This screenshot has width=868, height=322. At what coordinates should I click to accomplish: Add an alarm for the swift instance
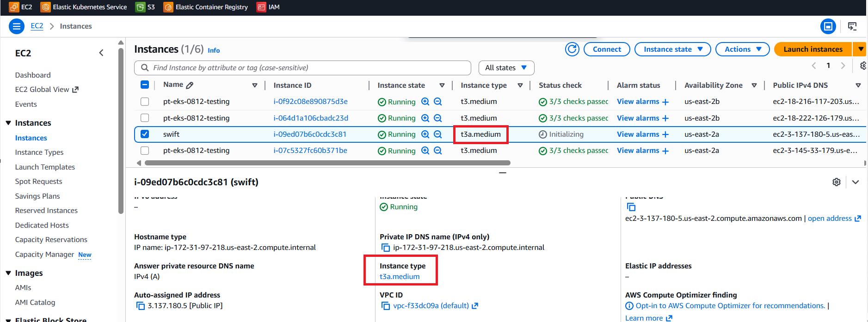click(x=665, y=134)
